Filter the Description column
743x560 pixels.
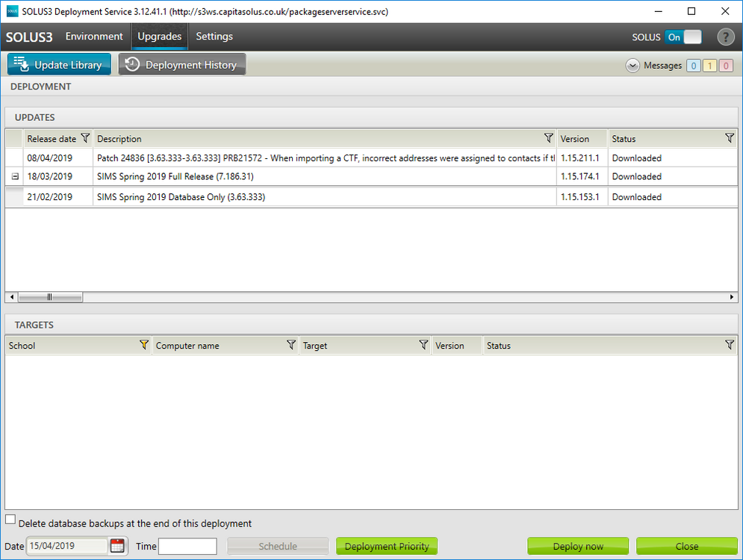pos(548,138)
